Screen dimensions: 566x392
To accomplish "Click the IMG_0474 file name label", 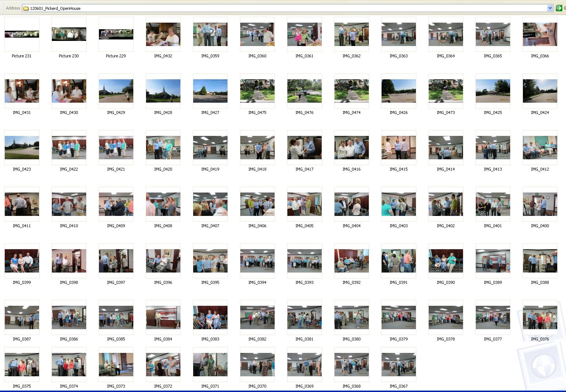I will pos(352,113).
